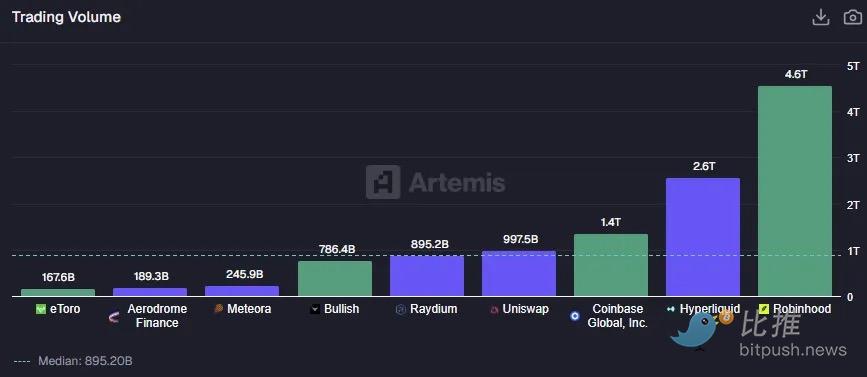Select the Bullish green bar
This screenshot has height=377, width=867.
coord(335,279)
